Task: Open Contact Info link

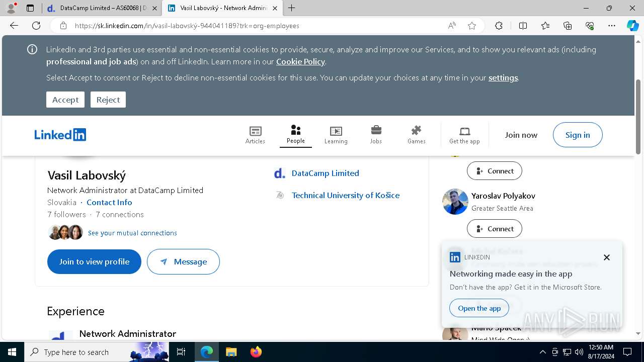Action: pos(109,202)
